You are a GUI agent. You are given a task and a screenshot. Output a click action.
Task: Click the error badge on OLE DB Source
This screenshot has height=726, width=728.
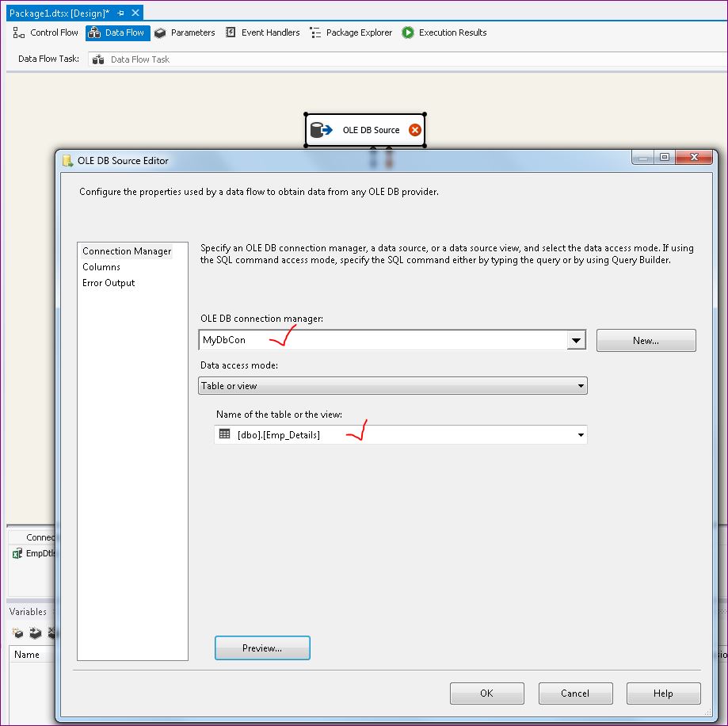pos(415,128)
